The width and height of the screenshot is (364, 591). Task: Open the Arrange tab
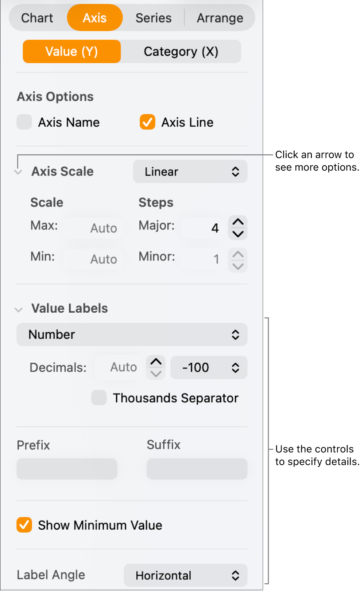point(220,18)
